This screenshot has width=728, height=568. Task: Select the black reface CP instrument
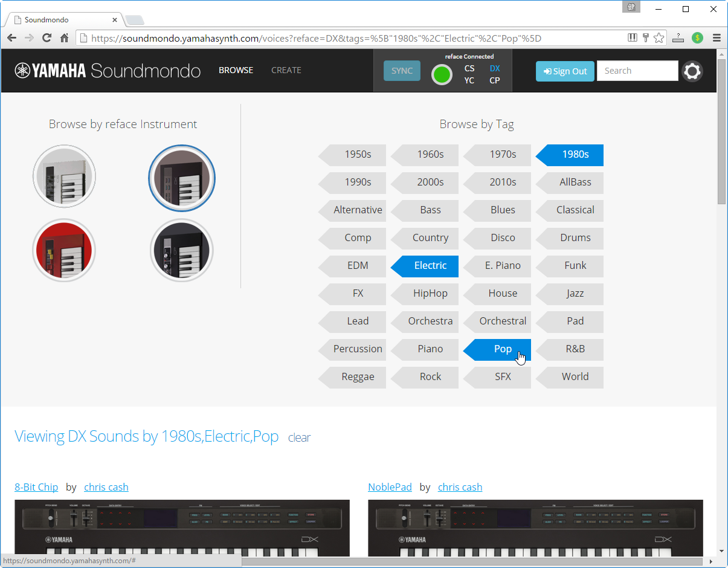point(182,250)
